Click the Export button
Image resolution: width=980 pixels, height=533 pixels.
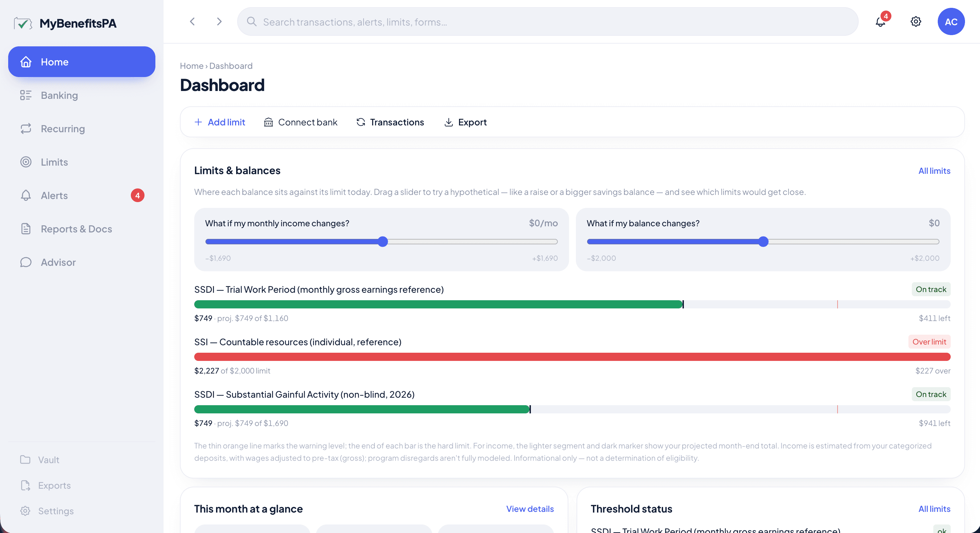pyautogui.click(x=465, y=122)
